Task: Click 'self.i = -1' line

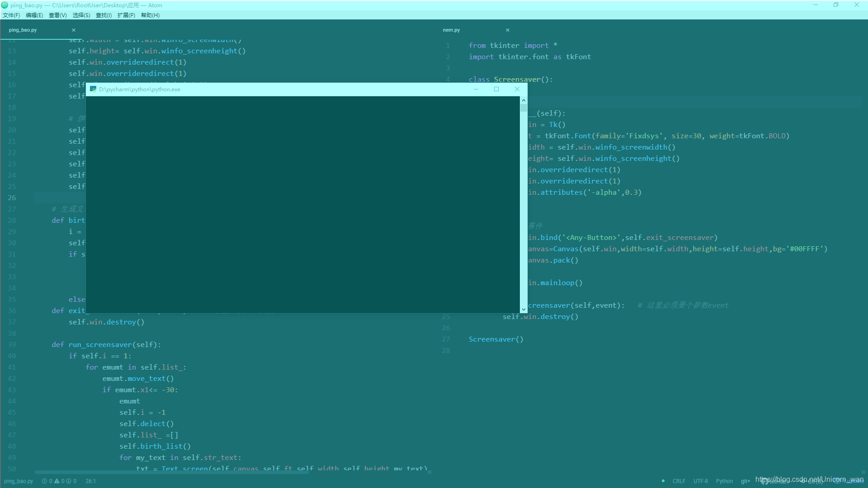Action: point(142,413)
